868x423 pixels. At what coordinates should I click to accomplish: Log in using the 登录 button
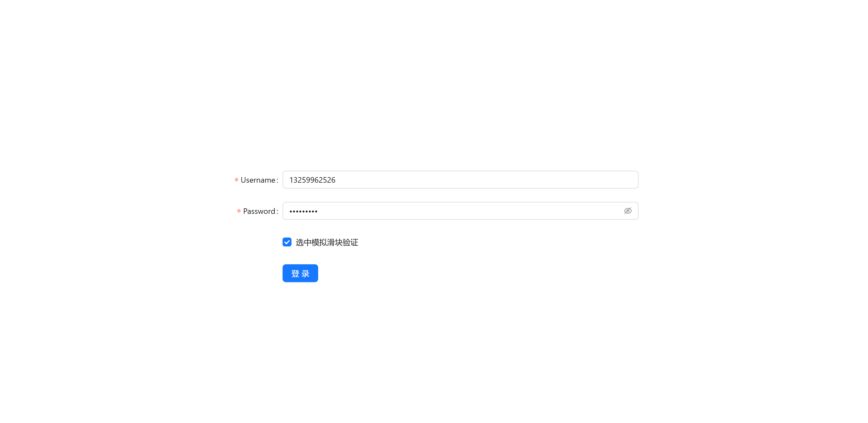300,273
